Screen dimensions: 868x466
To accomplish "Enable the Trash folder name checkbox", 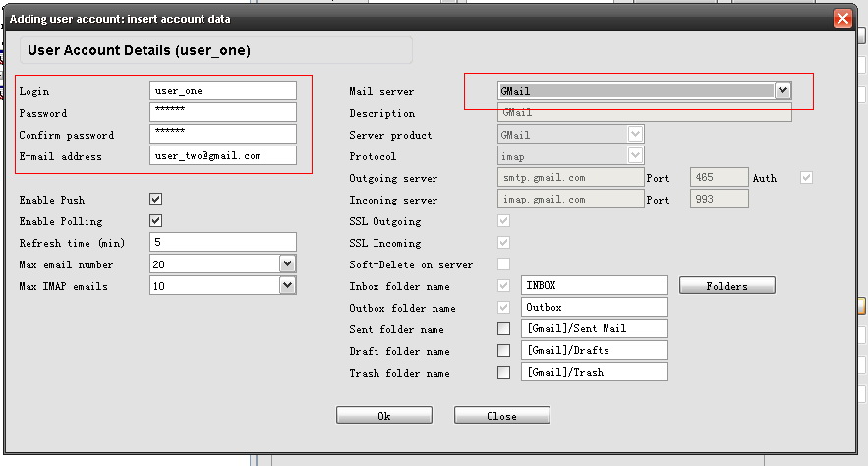I will [503, 372].
